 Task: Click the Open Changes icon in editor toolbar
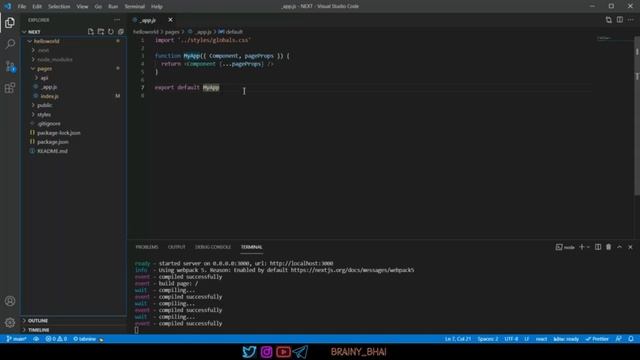click(609, 20)
